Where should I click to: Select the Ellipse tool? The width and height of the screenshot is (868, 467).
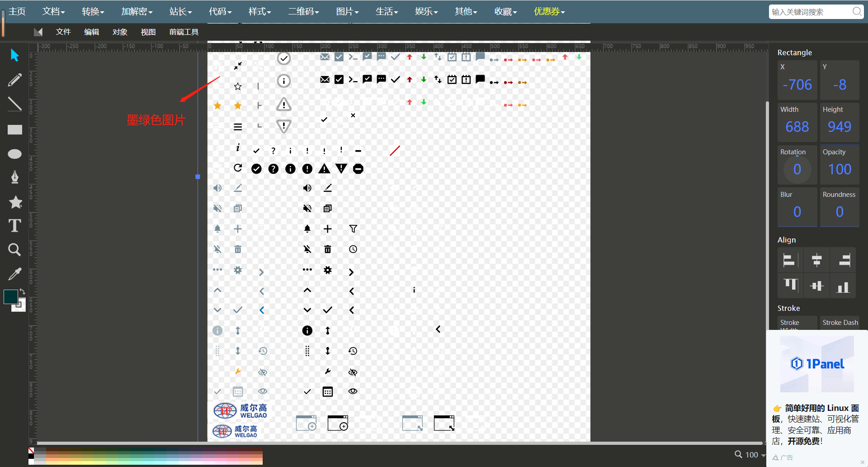(14, 154)
